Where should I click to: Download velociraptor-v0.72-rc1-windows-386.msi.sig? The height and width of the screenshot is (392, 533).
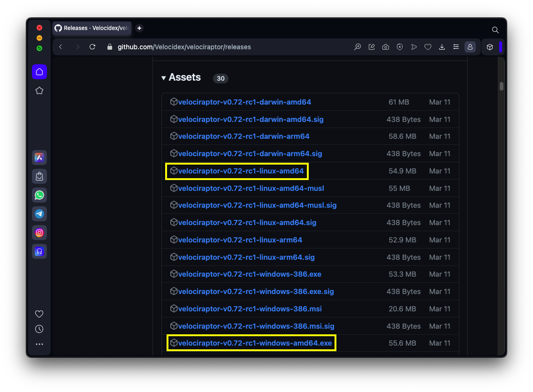pos(256,326)
